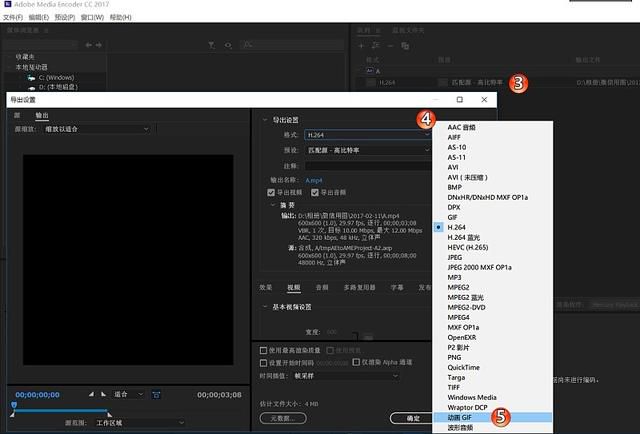640x434 pixels.
Task: Expand the 收藏夹 tree node
Action: coord(10,57)
